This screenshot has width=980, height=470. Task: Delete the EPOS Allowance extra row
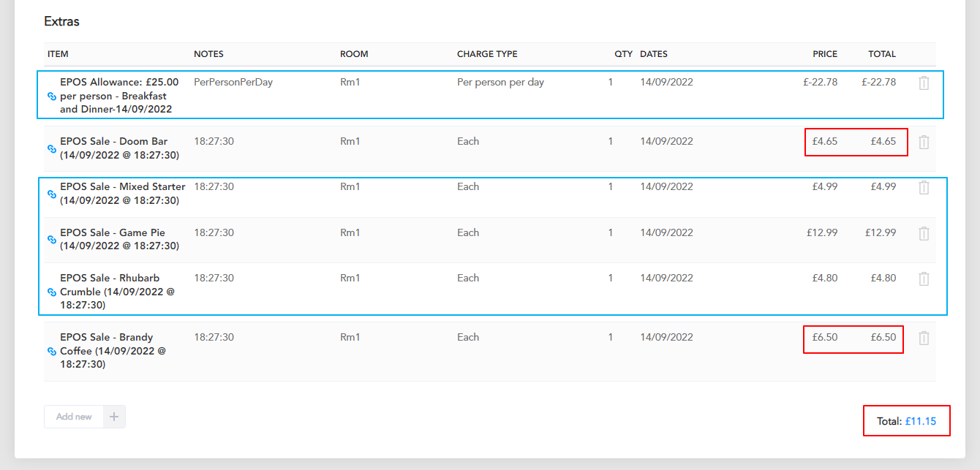click(x=924, y=83)
